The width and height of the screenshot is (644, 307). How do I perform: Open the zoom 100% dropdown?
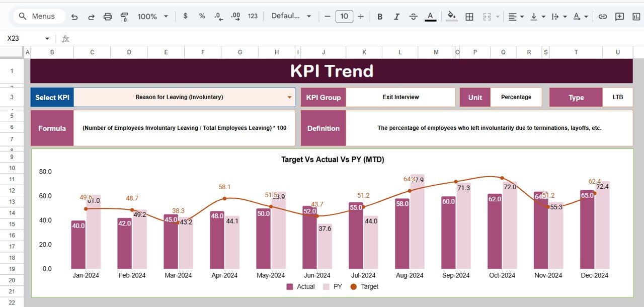(x=153, y=17)
